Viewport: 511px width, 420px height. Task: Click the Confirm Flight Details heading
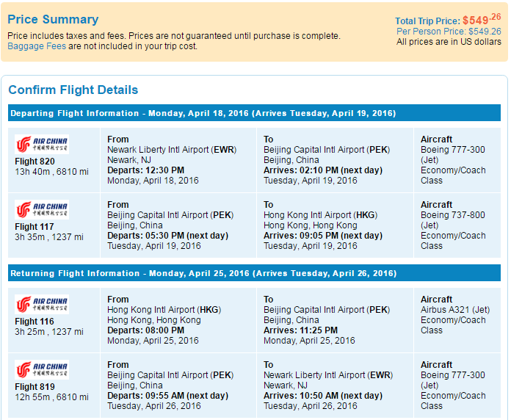[x=73, y=90]
